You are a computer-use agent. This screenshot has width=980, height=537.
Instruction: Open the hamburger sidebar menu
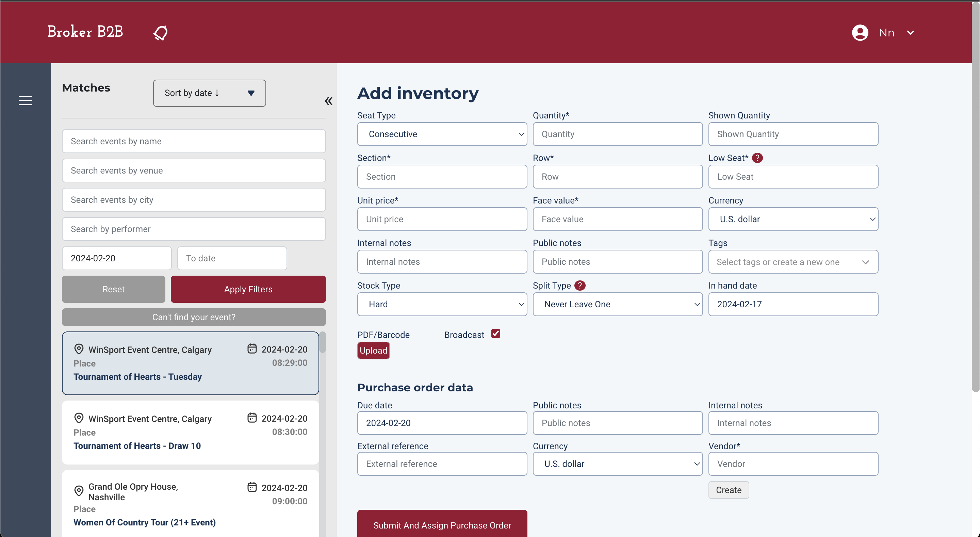(x=25, y=100)
